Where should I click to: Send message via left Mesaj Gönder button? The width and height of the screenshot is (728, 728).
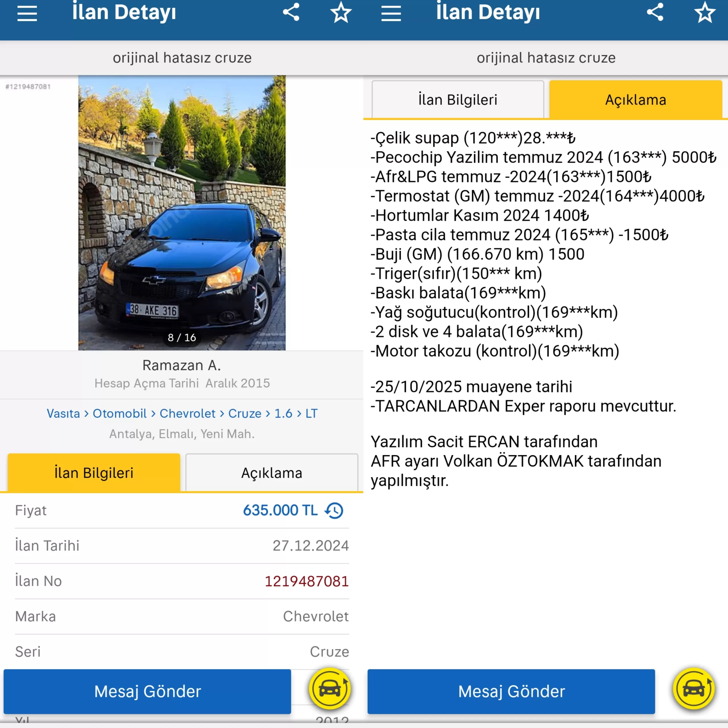point(147,691)
